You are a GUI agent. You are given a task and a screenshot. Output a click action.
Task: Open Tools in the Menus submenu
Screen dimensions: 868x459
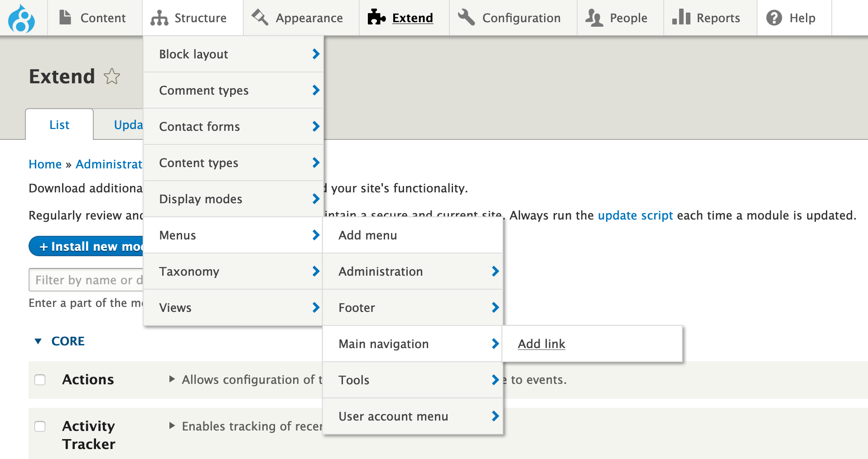coord(413,380)
